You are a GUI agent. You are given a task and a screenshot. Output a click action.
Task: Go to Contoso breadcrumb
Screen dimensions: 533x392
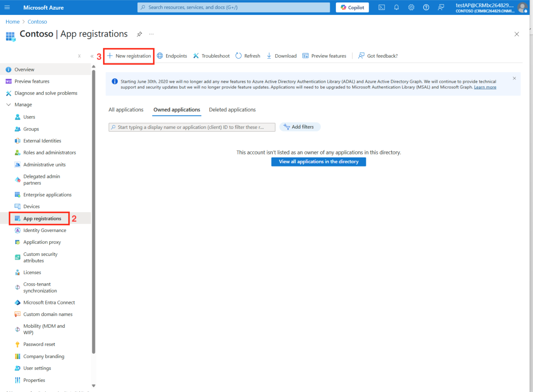37,22
